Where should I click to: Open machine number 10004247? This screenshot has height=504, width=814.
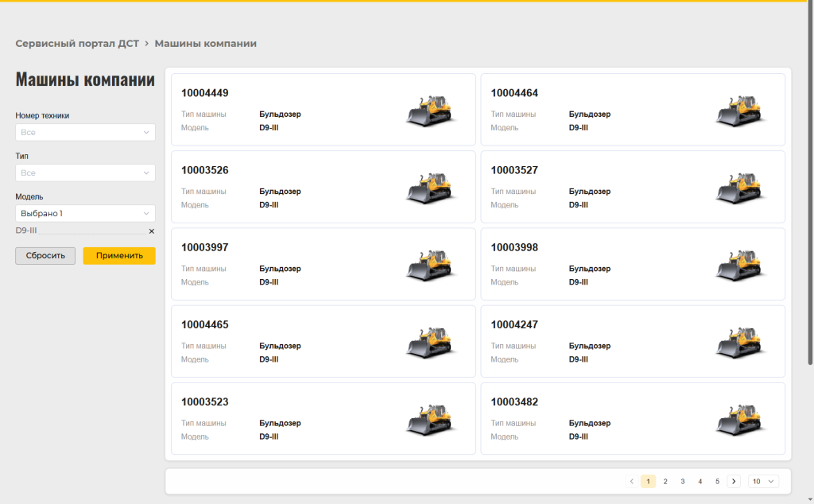click(x=514, y=325)
